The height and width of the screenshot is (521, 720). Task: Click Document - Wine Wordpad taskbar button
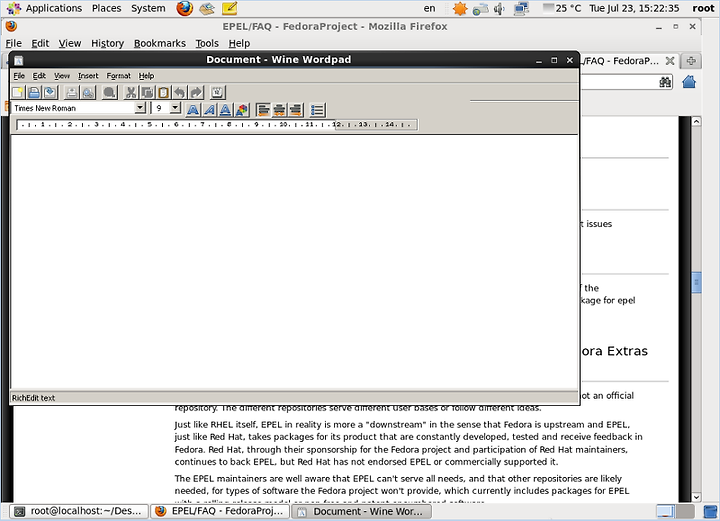pyautogui.click(x=362, y=511)
